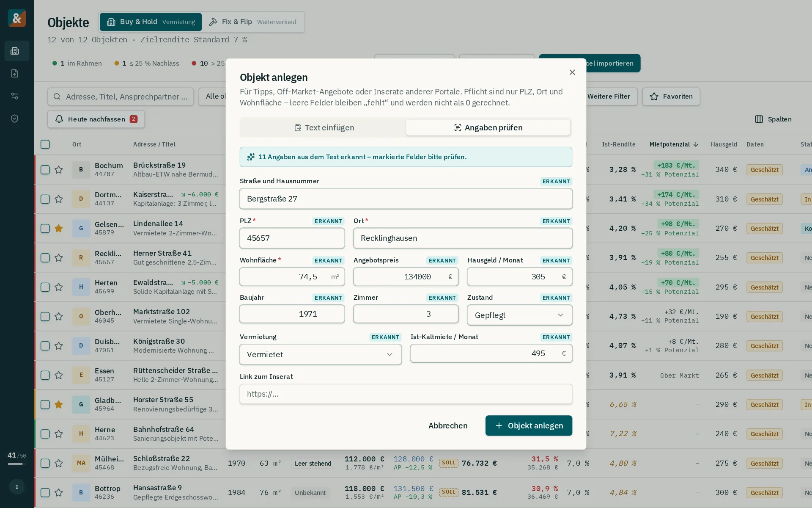The image size is (812, 508).
Task: Select the Fix & Flip Weiterverkauf tab
Action: [253, 22]
